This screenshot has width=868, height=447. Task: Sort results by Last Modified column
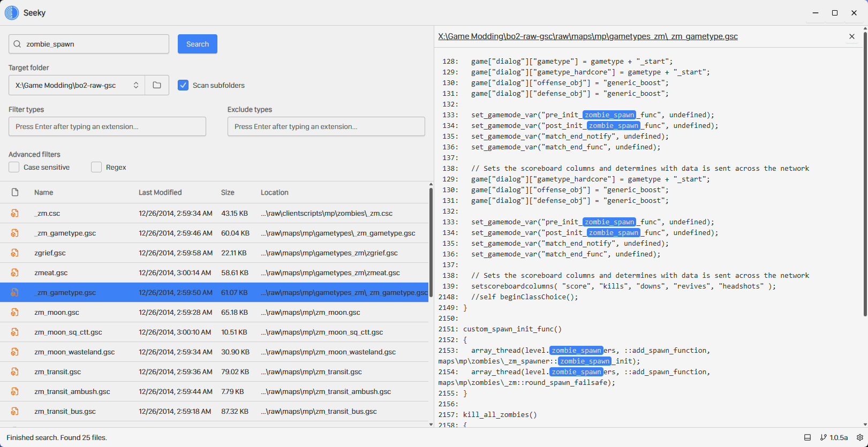pyautogui.click(x=160, y=192)
